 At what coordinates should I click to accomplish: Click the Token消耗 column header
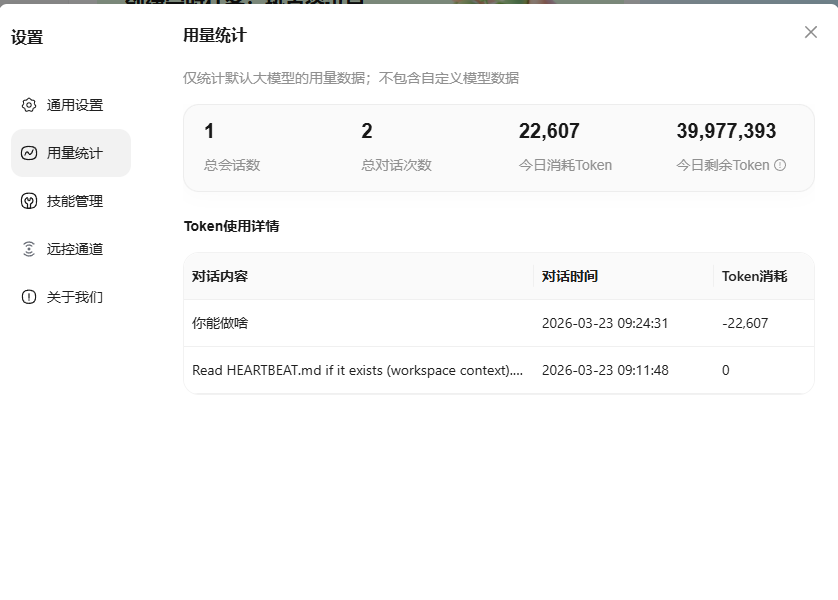pos(754,276)
